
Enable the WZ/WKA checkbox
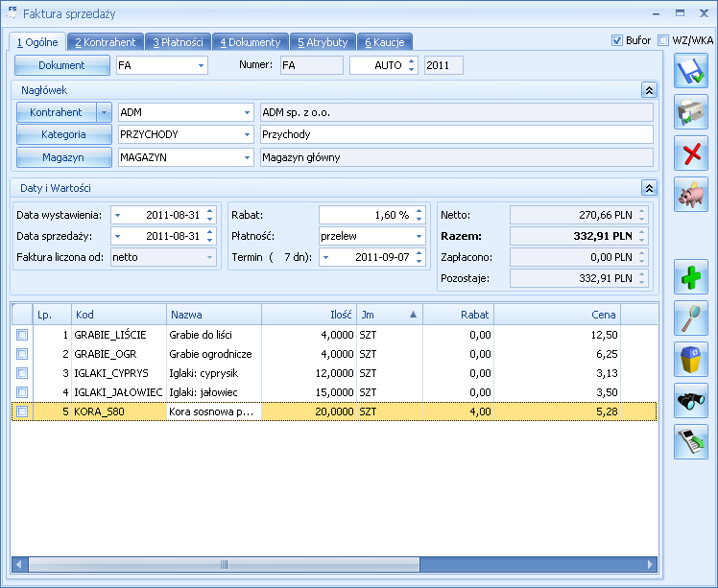pyautogui.click(x=662, y=40)
